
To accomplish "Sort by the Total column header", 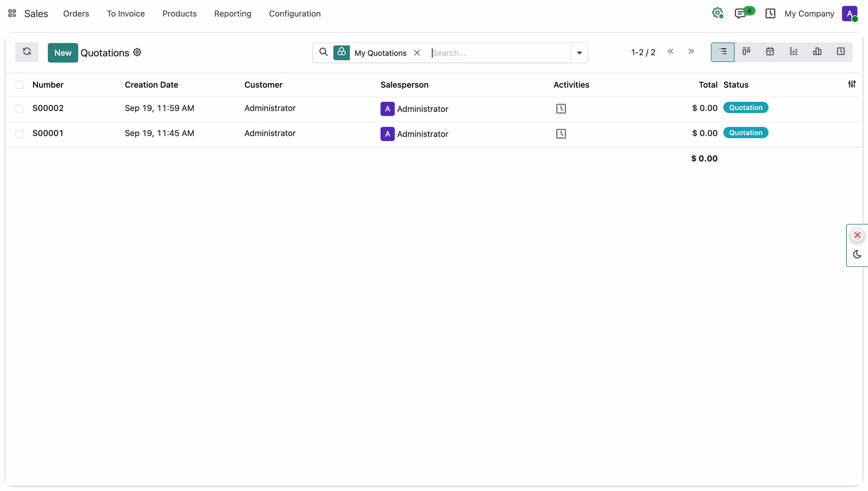I will tap(708, 85).
